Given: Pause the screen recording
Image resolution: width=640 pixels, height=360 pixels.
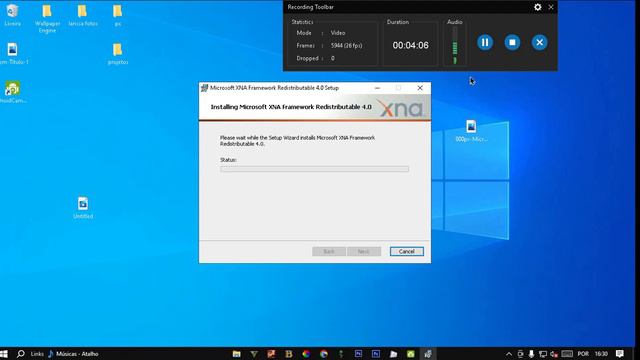Looking at the screenshot, I should pyautogui.click(x=485, y=42).
